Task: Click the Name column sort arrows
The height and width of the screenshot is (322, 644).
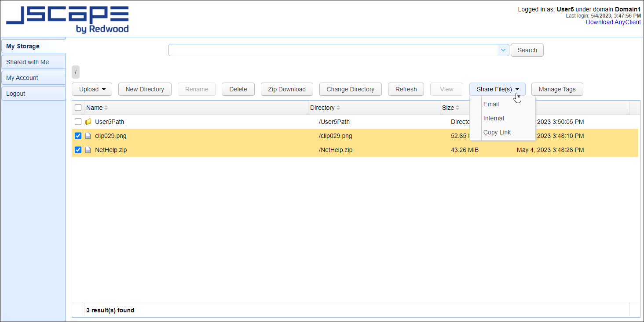Action: coord(106,108)
